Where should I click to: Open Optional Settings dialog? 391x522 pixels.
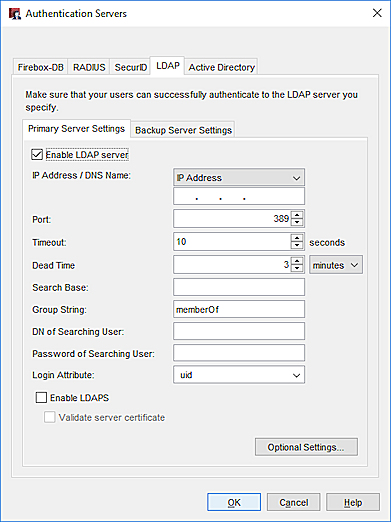(306, 447)
